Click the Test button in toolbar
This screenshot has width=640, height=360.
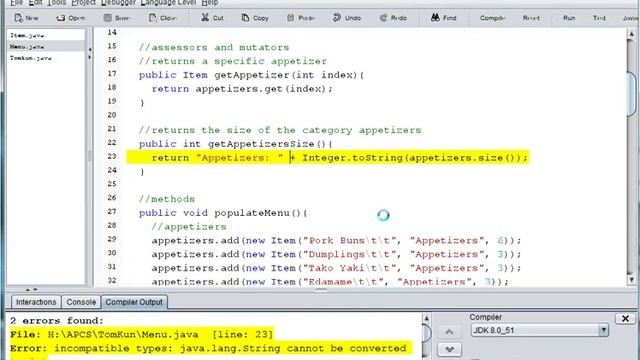[x=599, y=18]
